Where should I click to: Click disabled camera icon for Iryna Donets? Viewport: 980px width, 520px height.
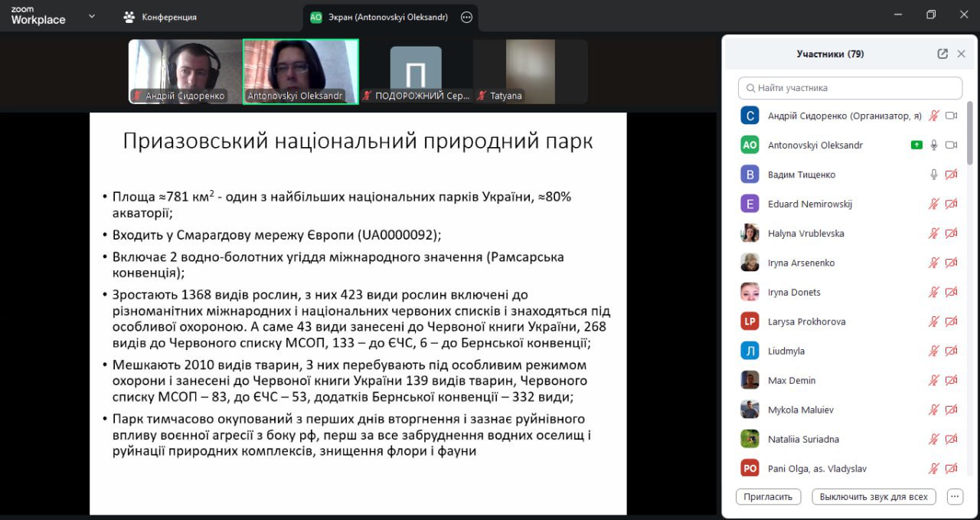point(952,292)
